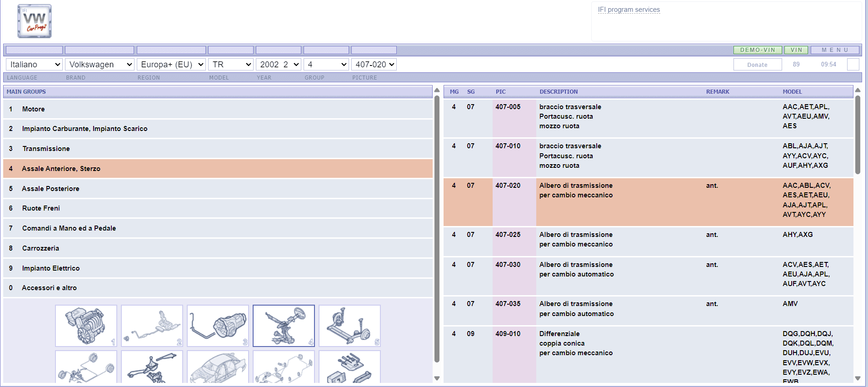Select the engine thumbnail numbered 1

(x=86, y=326)
